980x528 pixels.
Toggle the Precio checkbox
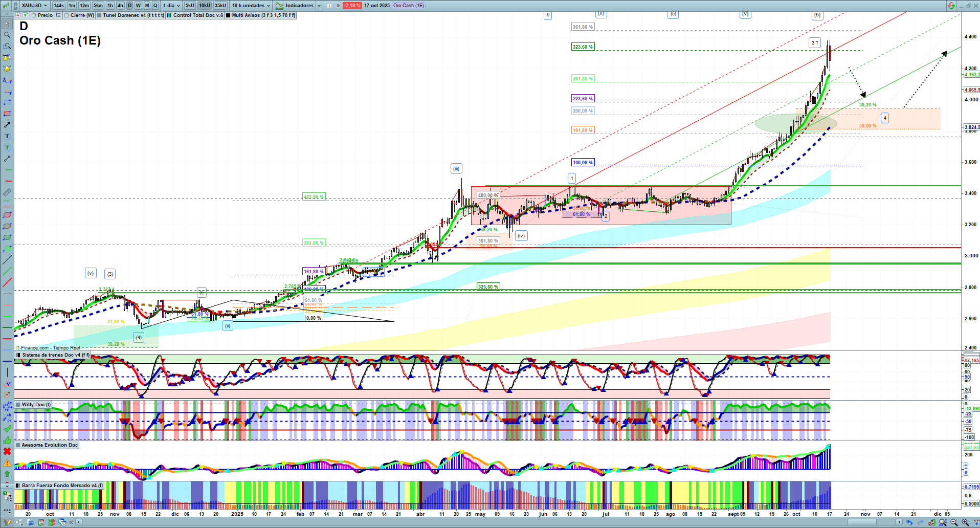pos(34,15)
